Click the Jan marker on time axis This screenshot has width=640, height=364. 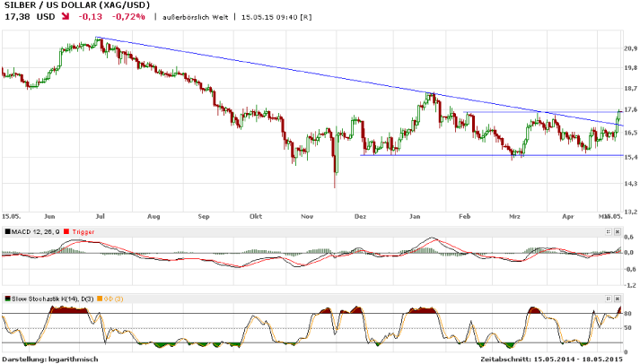click(416, 216)
